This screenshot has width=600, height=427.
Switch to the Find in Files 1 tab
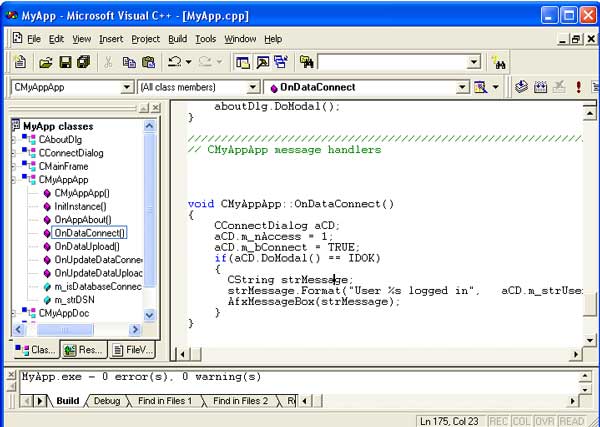pyautogui.click(x=165, y=401)
